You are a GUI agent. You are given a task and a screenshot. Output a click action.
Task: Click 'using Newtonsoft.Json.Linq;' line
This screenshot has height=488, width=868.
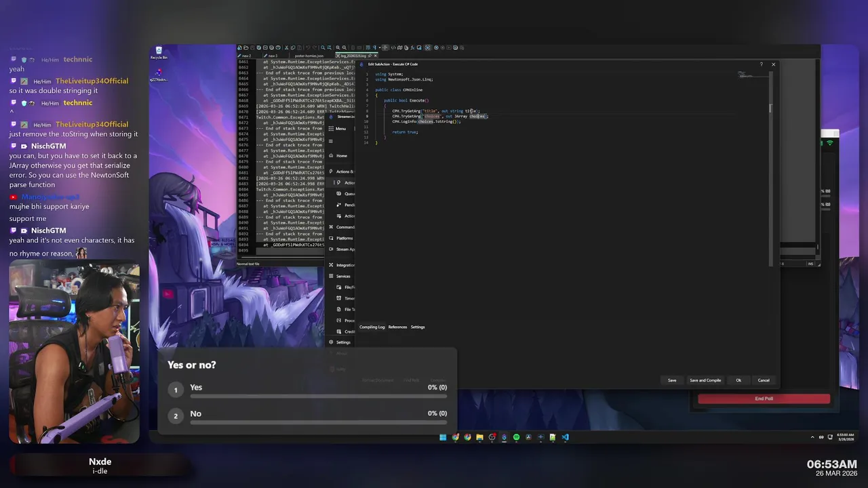pos(404,79)
